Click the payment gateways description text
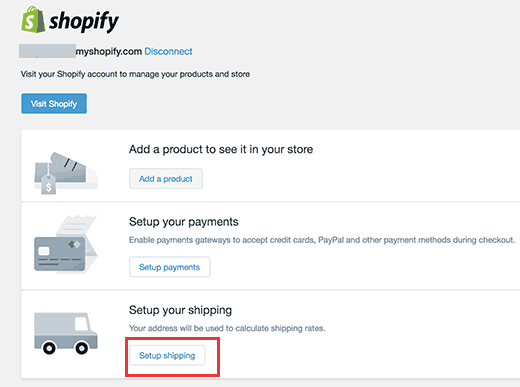 pyautogui.click(x=322, y=240)
